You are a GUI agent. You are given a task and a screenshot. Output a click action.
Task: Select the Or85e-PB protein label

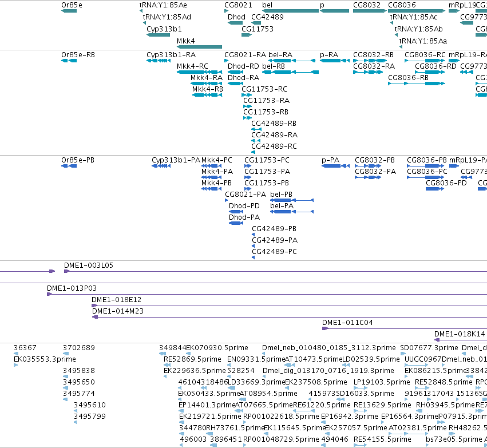click(78, 160)
